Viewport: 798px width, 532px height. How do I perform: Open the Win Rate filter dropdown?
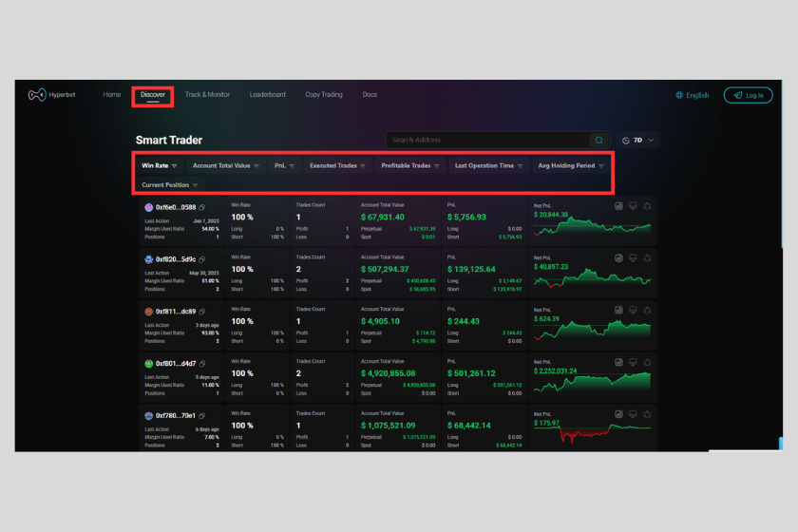[160, 166]
